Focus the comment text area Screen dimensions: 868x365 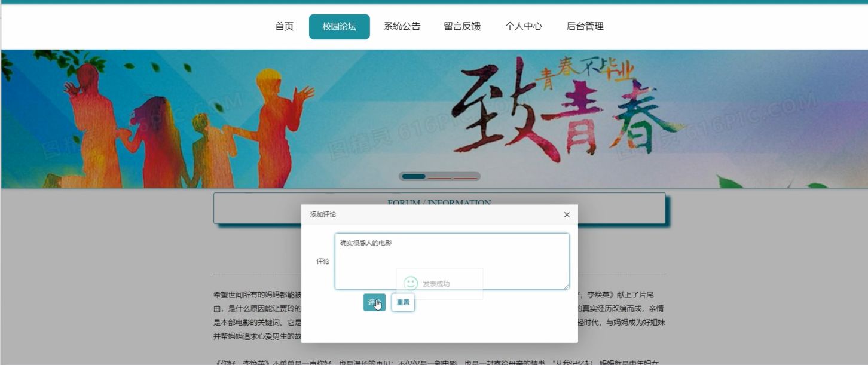pos(452,261)
